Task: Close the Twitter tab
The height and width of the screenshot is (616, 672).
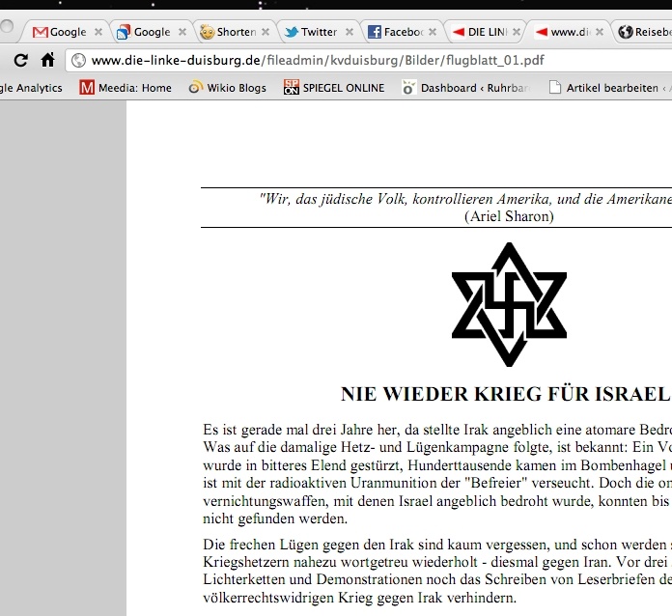Action: click(348, 32)
